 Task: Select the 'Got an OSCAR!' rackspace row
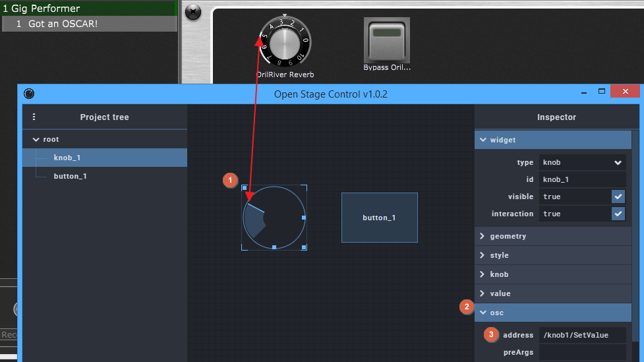90,24
